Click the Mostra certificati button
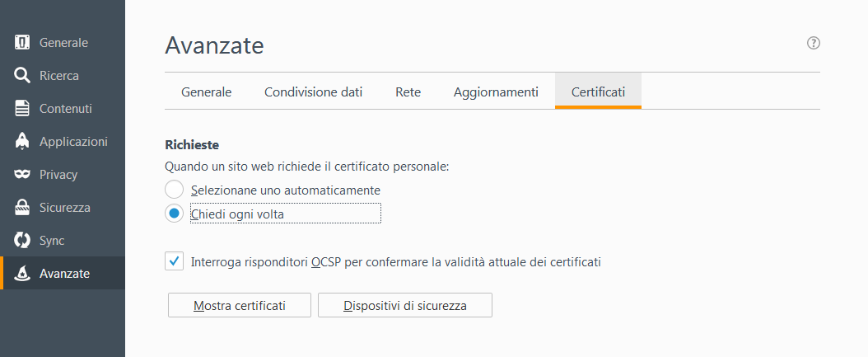 click(x=240, y=305)
